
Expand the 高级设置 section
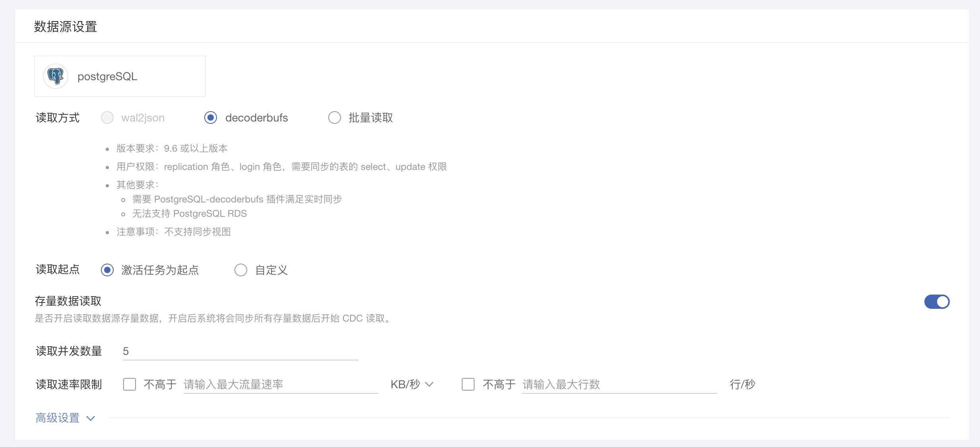point(58,418)
